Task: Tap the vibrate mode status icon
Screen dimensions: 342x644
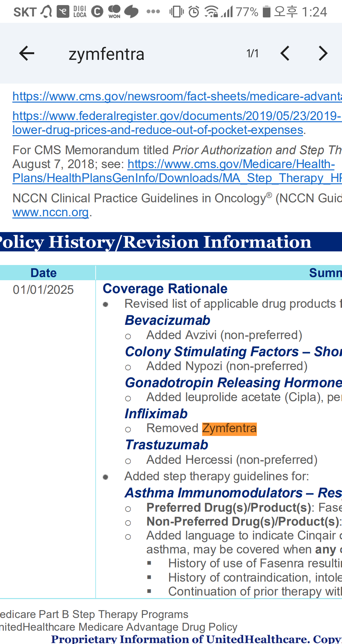Action: pos(176,12)
